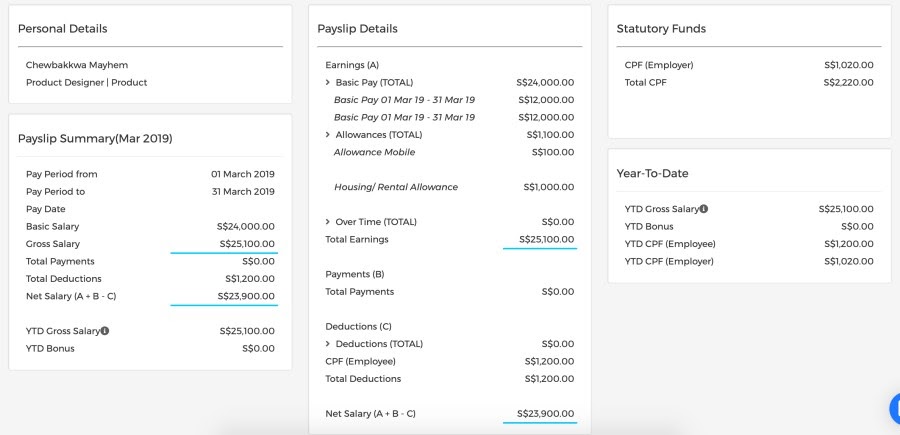This screenshot has height=435, width=900.
Task: Click the CPF (Employer) row in Statutory Funds
Action: (x=659, y=65)
